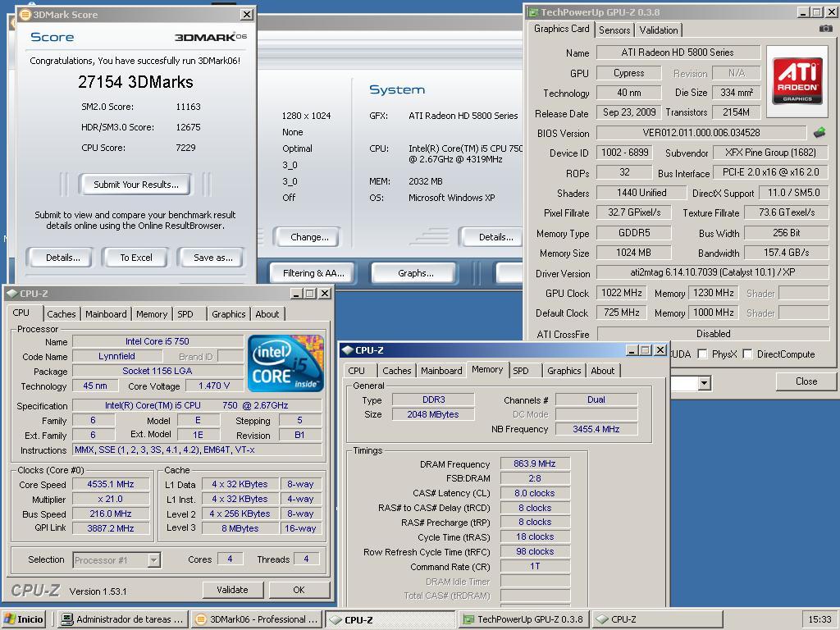Image resolution: width=840 pixels, height=630 pixels.
Task: Open the GPU-Z graphics card selector dropdown
Action: coord(705,382)
